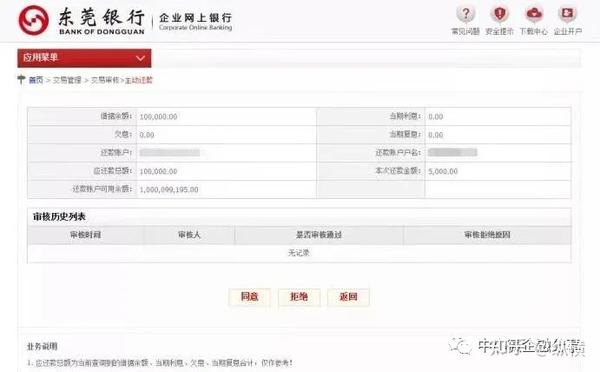Click the Bank of Dongguan logo
This screenshot has width=600, height=372.
[34, 20]
